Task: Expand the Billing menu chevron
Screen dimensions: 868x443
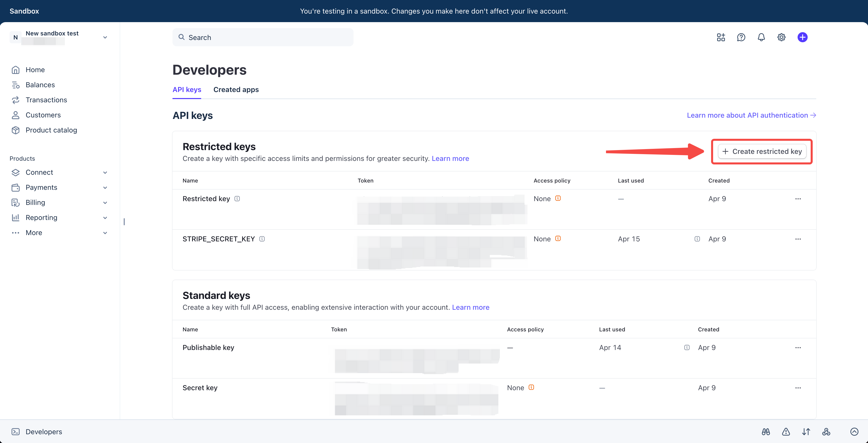Action: 105,203
